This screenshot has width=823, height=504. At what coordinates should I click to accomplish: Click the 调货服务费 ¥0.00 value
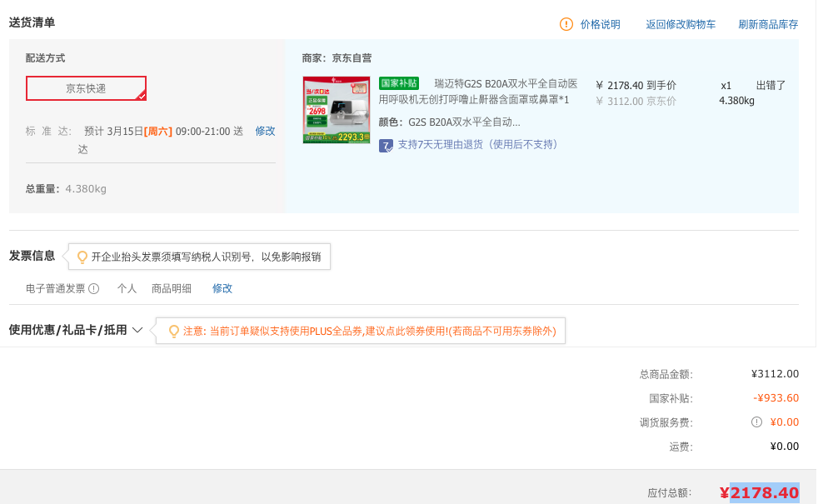[784, 422]
